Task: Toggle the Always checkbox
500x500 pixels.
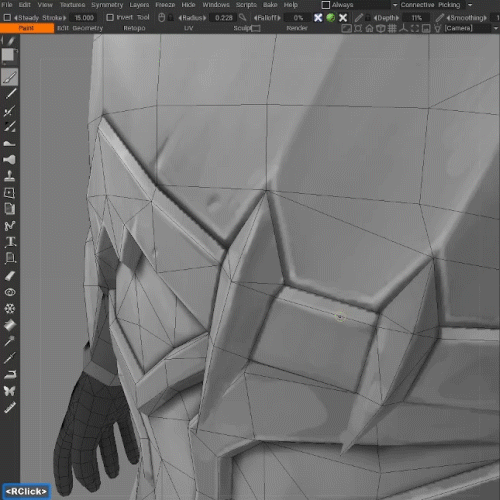Action: (326, 5)
